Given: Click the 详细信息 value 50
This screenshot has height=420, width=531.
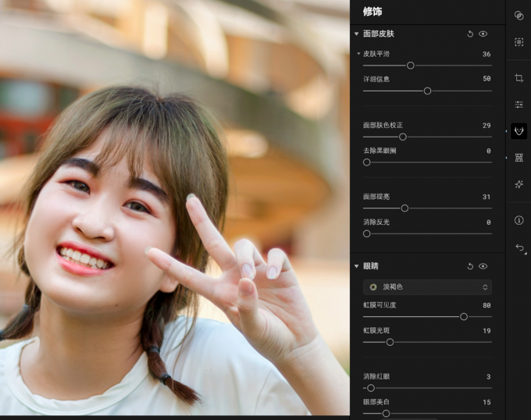Looking at the screenshot, I should click(486, 79).
